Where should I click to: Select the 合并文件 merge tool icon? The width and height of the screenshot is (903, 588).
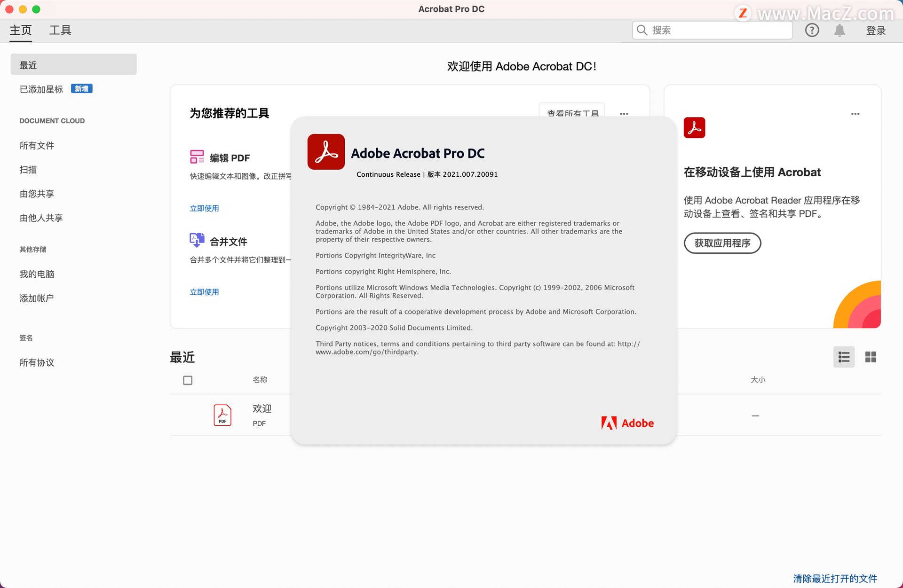[197, 240]
